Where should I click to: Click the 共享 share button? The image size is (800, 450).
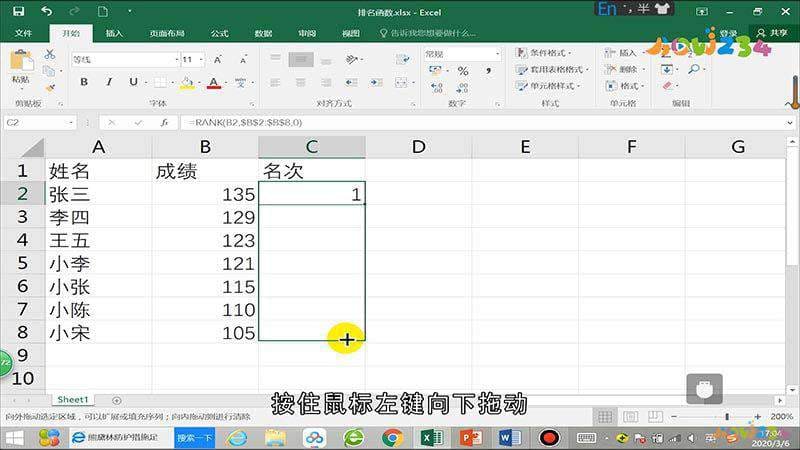(x=772, y=33)
